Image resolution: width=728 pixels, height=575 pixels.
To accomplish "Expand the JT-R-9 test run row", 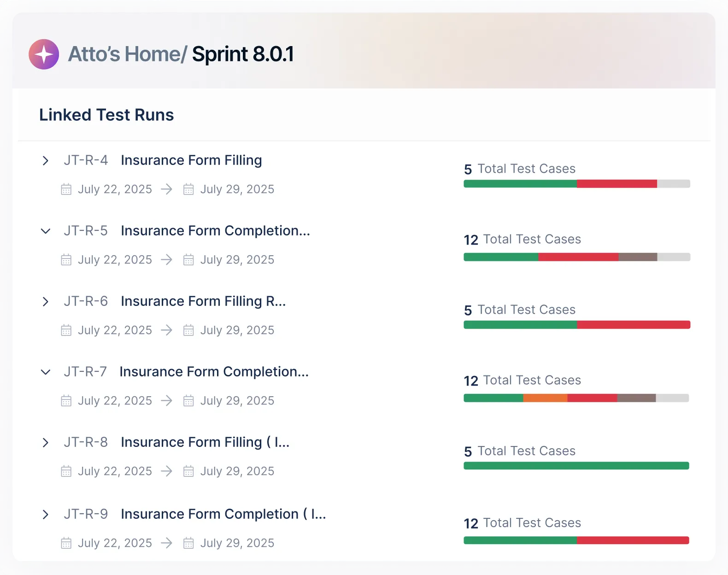I will pyautogui.click(x=45, y=515).
